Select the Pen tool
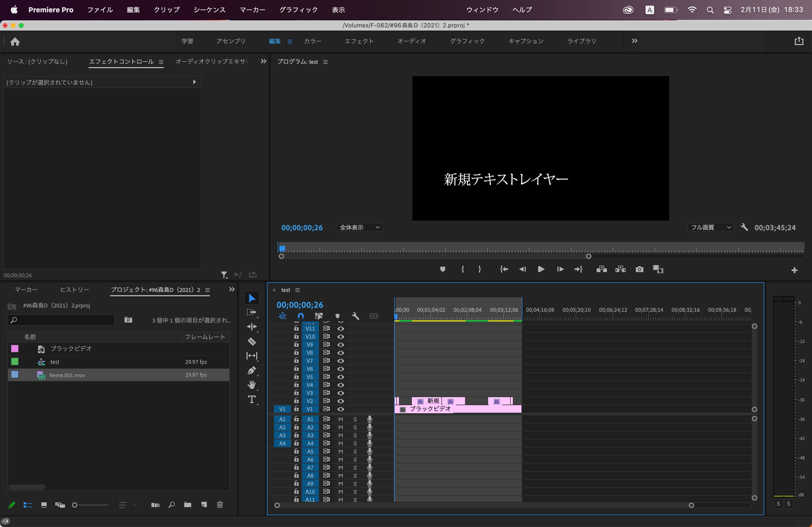 click(x=252, y=371)
